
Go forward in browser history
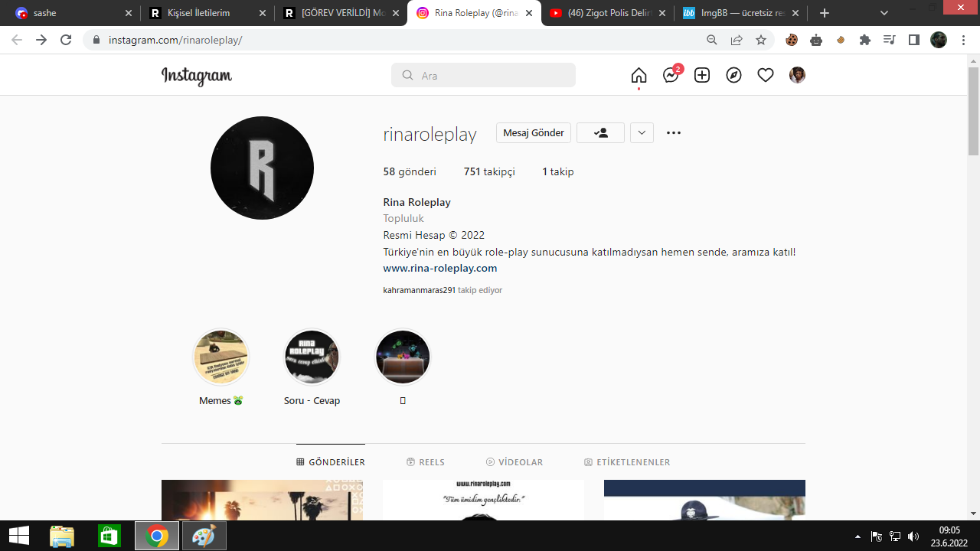[41, 40]
